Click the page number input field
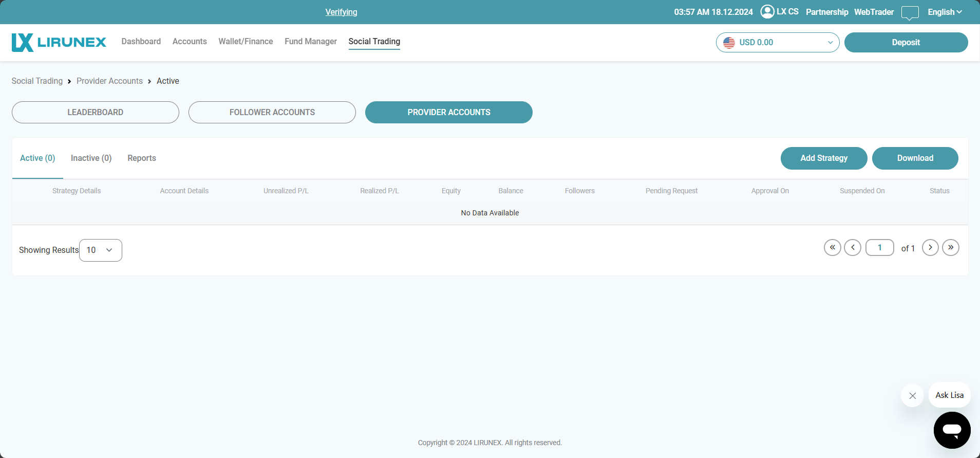This screenshot has height=458, width=980. coord(879,248)
